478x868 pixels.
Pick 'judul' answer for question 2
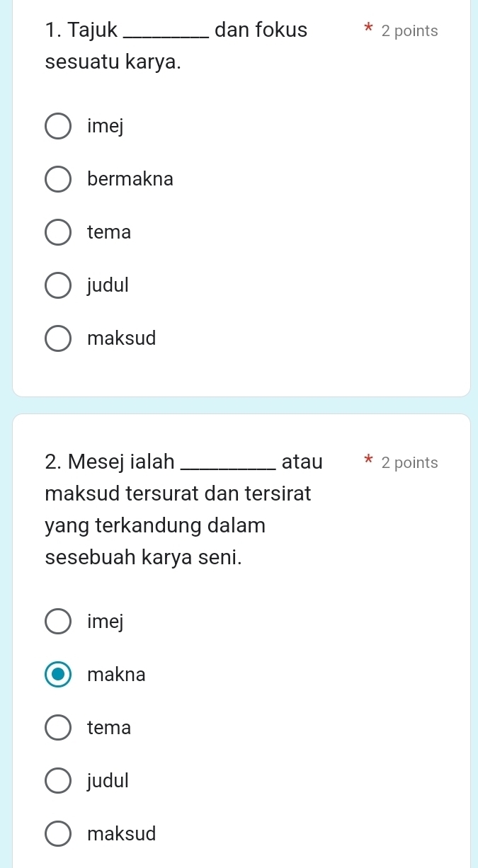(58, 781)
